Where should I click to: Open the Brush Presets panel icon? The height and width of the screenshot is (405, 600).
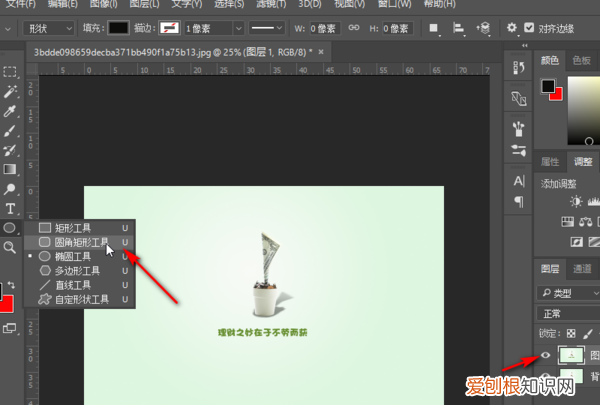pos(518,129)
